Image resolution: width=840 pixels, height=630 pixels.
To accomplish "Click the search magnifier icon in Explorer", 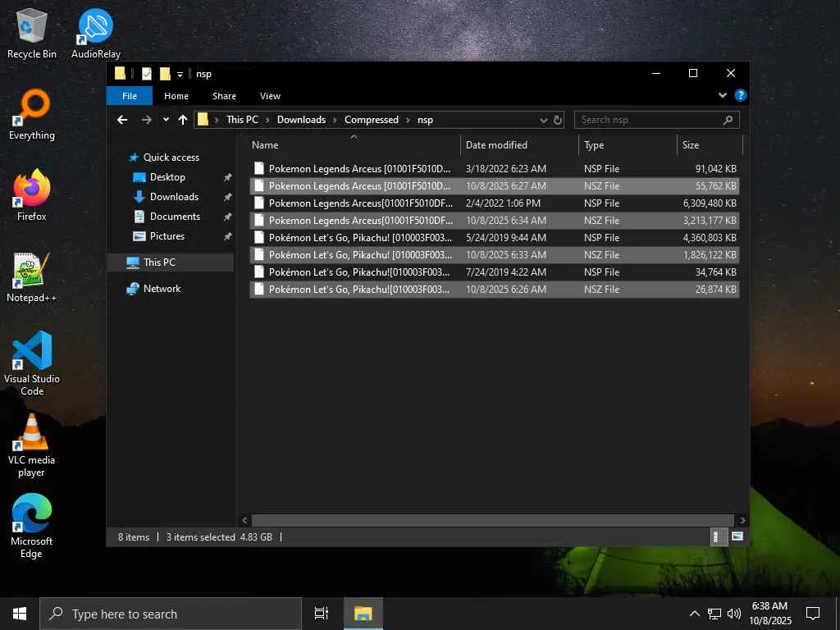I will click(x=728, y=120).
